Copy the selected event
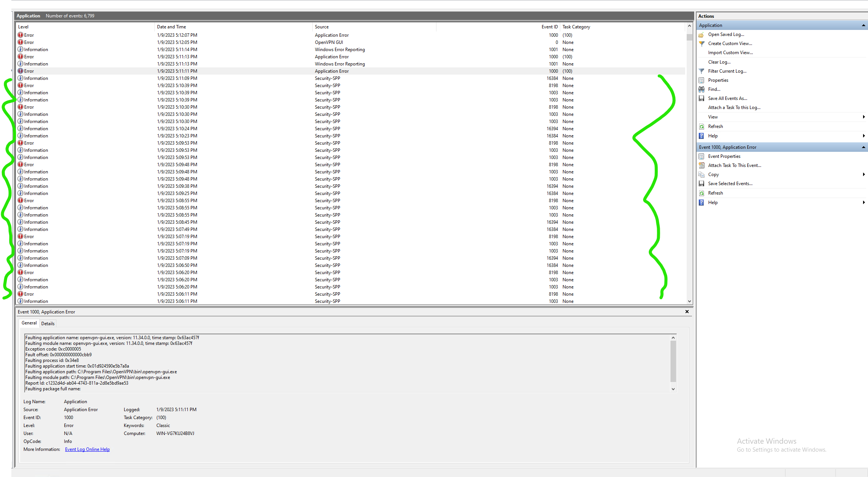Viewport: 868px width, 477px height. (x=713, y=174)
